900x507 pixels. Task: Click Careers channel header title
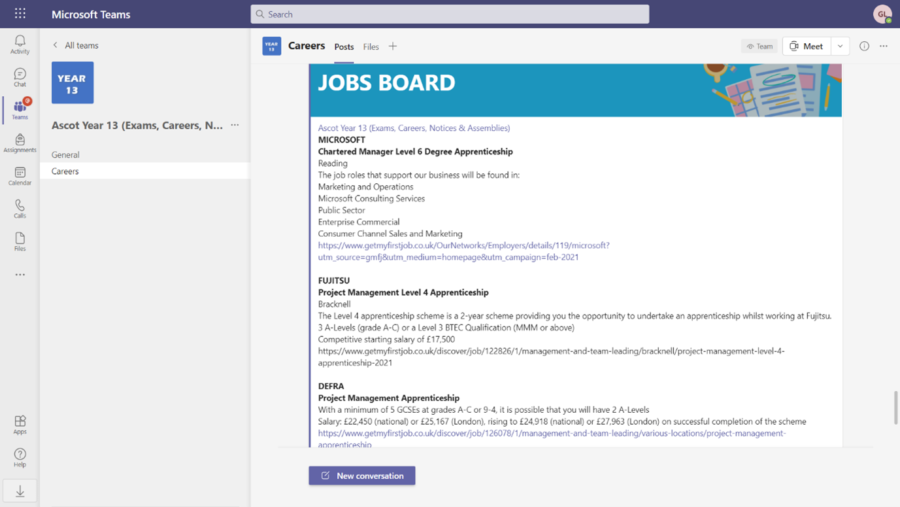307,45
